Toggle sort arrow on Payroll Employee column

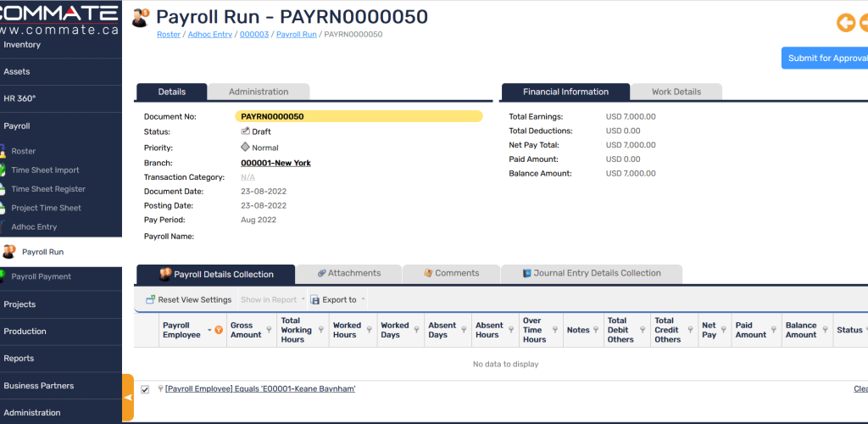(209, 331)
